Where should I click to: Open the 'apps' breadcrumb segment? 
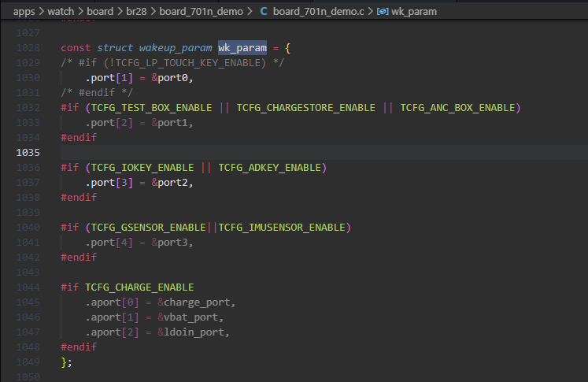[24, 12]
